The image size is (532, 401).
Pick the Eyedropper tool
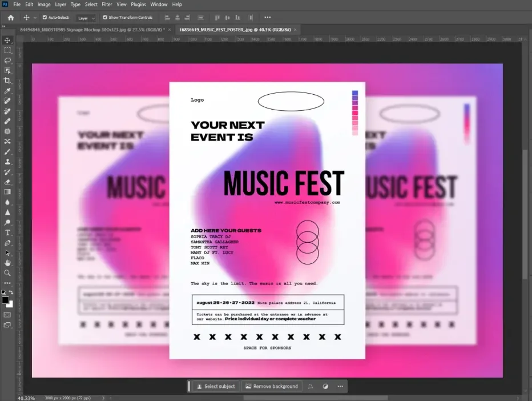tap(7, 91)
